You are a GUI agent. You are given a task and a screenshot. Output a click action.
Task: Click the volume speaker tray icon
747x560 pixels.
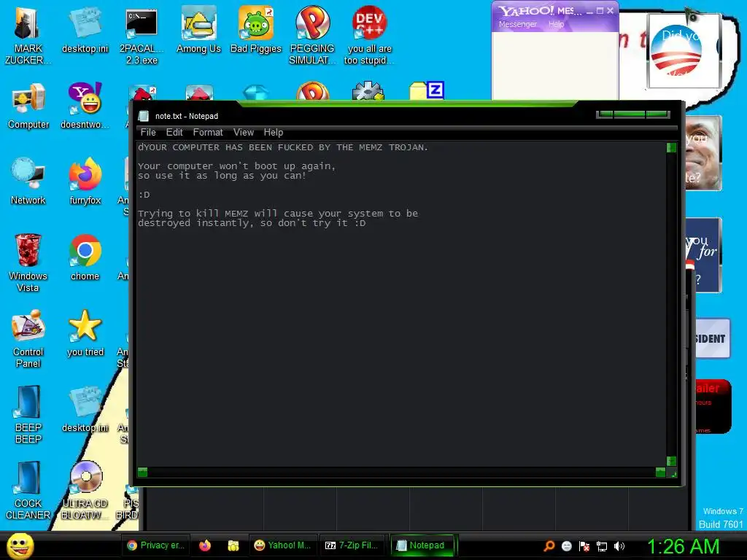(619, 545)
